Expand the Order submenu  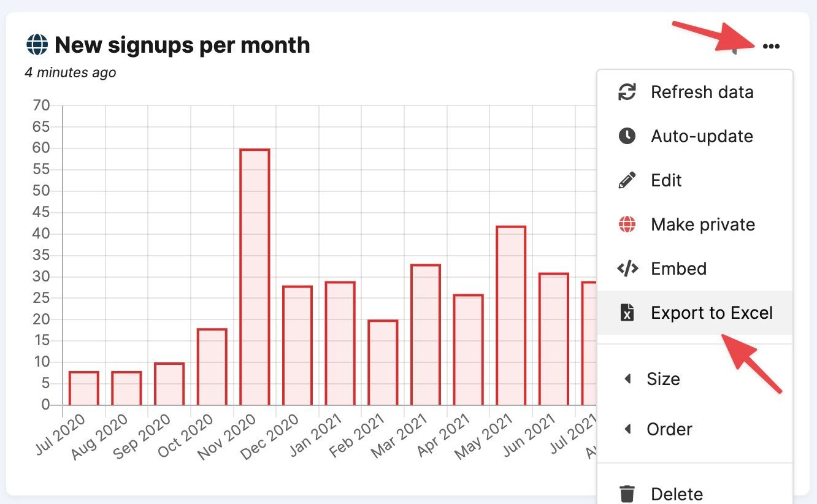[x=669, y=429]
